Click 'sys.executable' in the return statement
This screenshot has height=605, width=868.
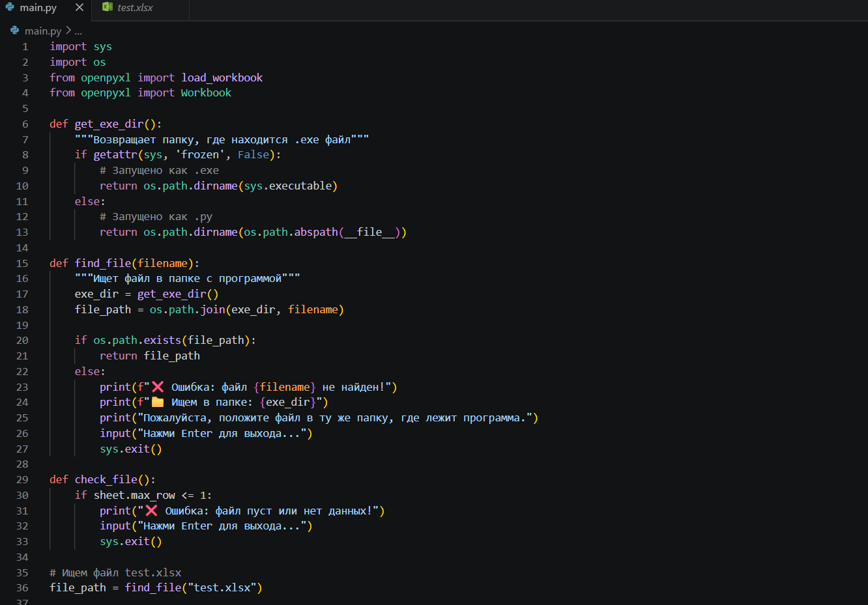288,186
